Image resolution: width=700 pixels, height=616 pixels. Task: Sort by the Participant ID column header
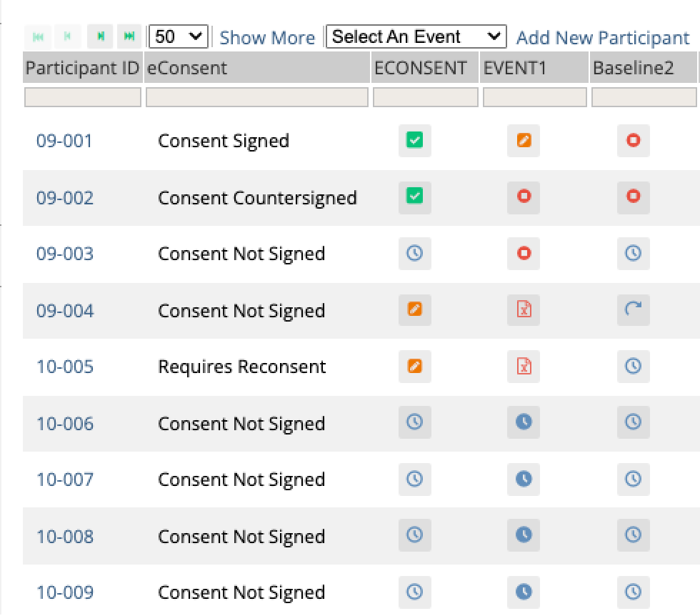[x=82, y=69]
